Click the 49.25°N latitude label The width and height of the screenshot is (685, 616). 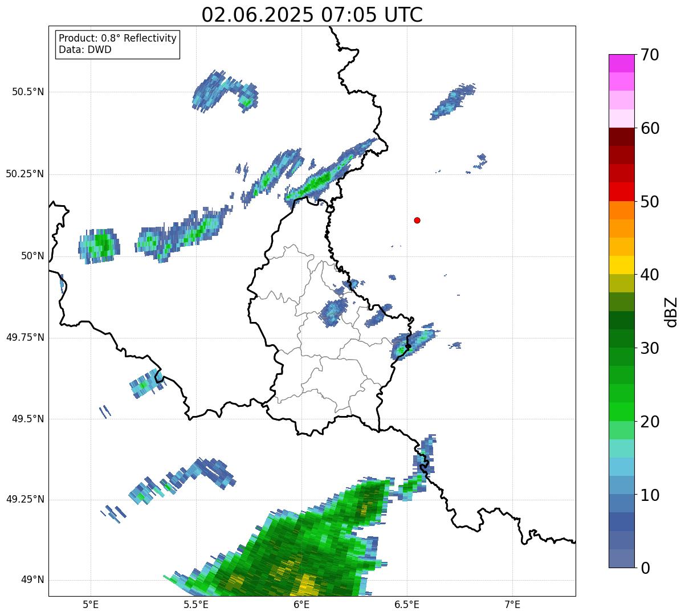(25, 500)
